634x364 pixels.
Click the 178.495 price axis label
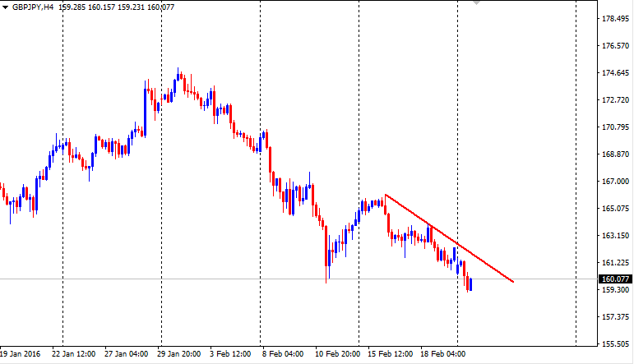[x=615, y=19]
